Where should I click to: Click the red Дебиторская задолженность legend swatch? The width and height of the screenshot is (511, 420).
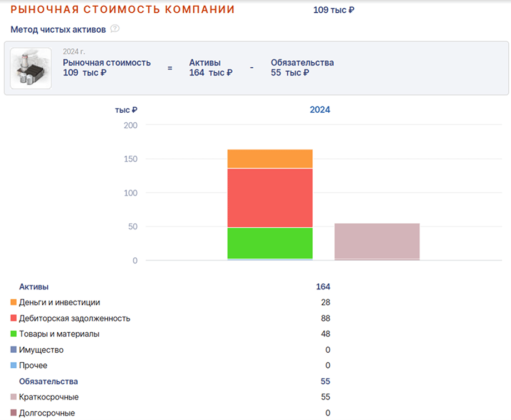click(x=13, y=318)
